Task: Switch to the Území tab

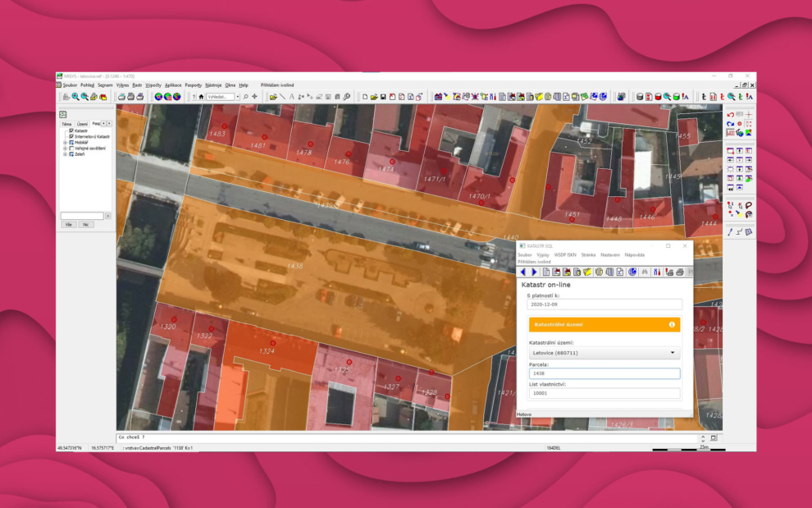Action: [82, 124]
